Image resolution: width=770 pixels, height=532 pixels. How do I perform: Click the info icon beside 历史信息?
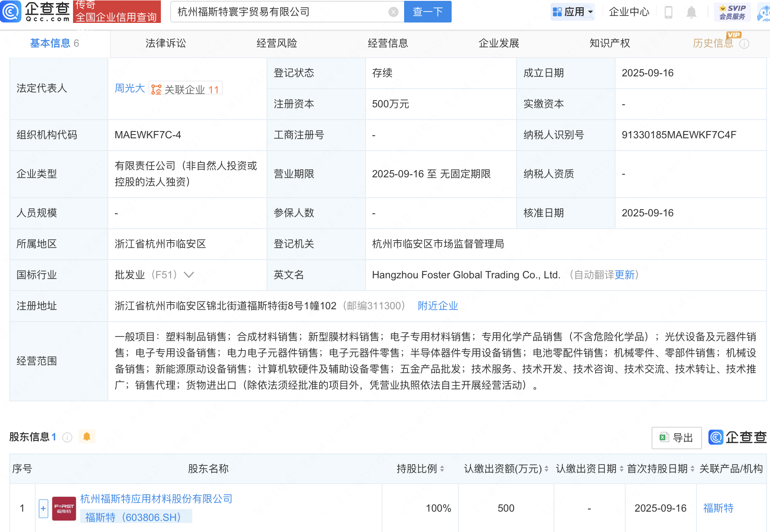coord(745,44)
